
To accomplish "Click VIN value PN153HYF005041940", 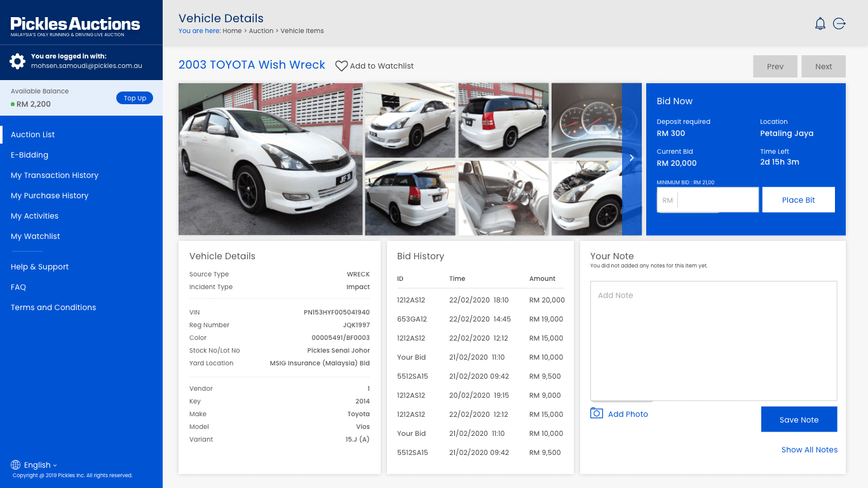I will pyautogui.click(x=337, y=313).
